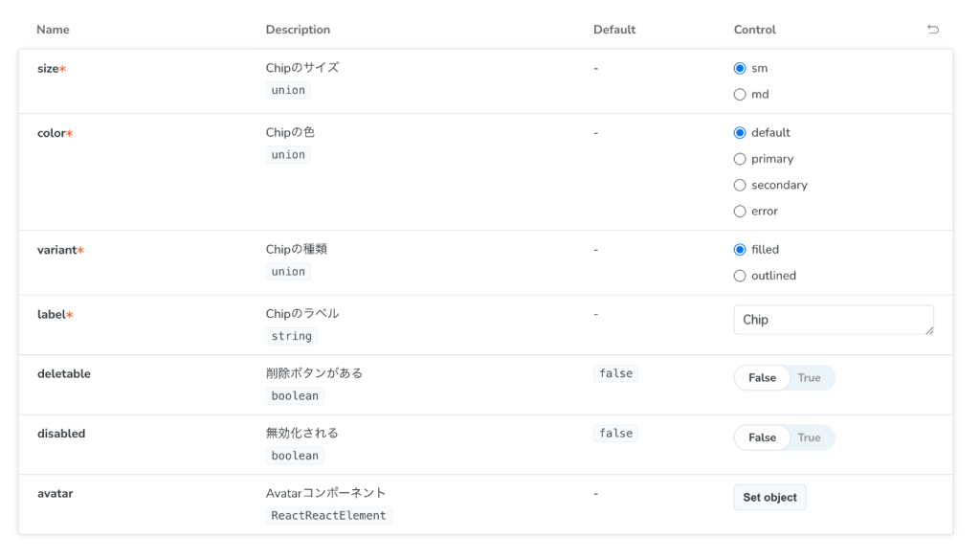Image resolution: width=980 pixels, height=560 pixels.
Task: Select the default color radio button
Action: tap(740, 133)
